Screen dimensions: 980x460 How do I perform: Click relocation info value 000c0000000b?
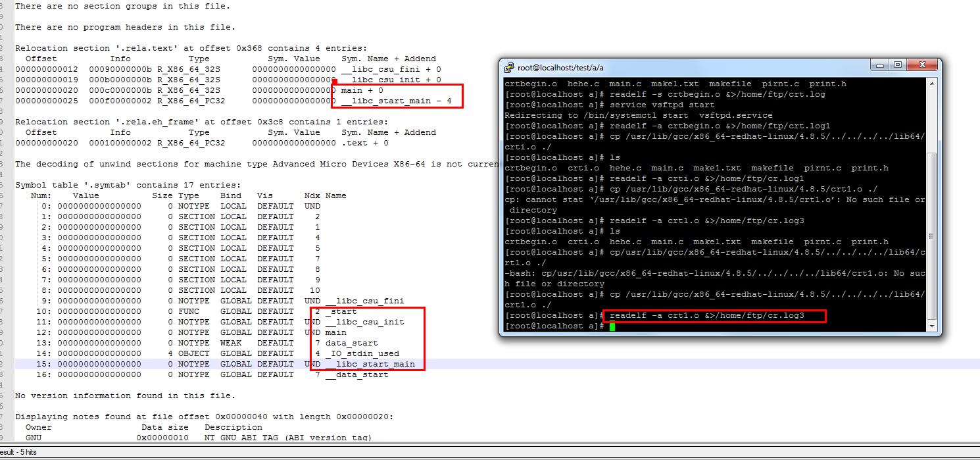click(120, 90)
